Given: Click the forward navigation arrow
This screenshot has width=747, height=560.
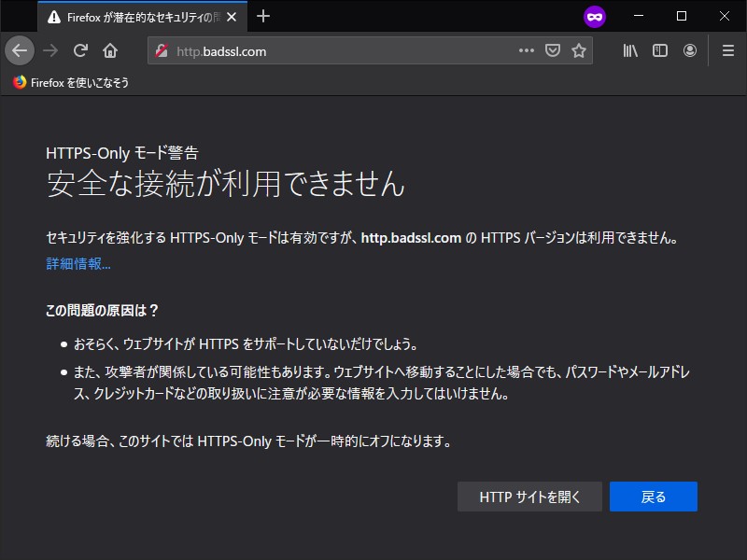Looking at the screenshot, I should (x=52, y=50).
